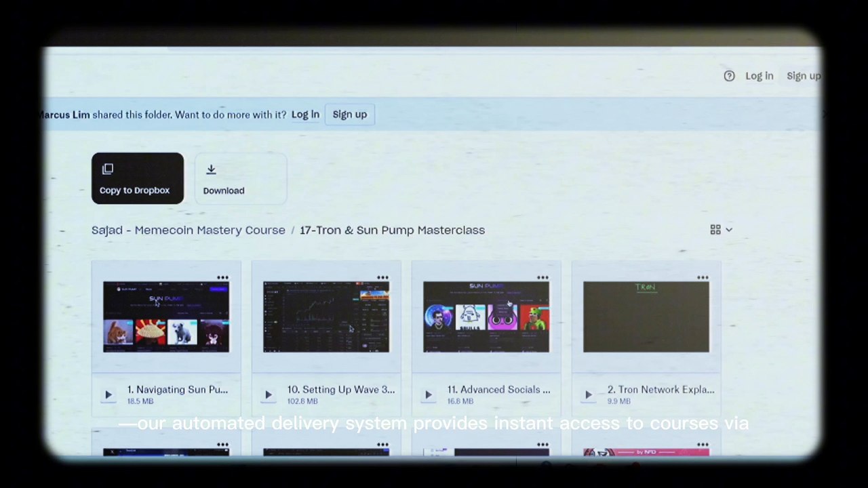Image resolution: width=868 pixels, height=488 pixels.
Task: Click the 9.9 MB file size text
Action: pos(618,401)
